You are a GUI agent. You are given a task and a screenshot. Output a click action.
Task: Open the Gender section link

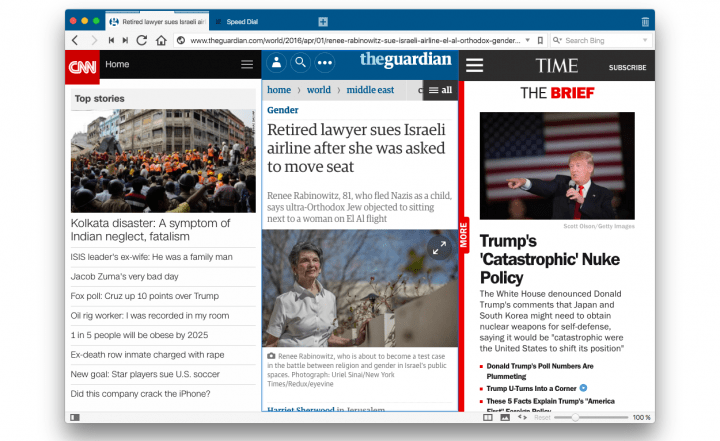tap(283, 110)
